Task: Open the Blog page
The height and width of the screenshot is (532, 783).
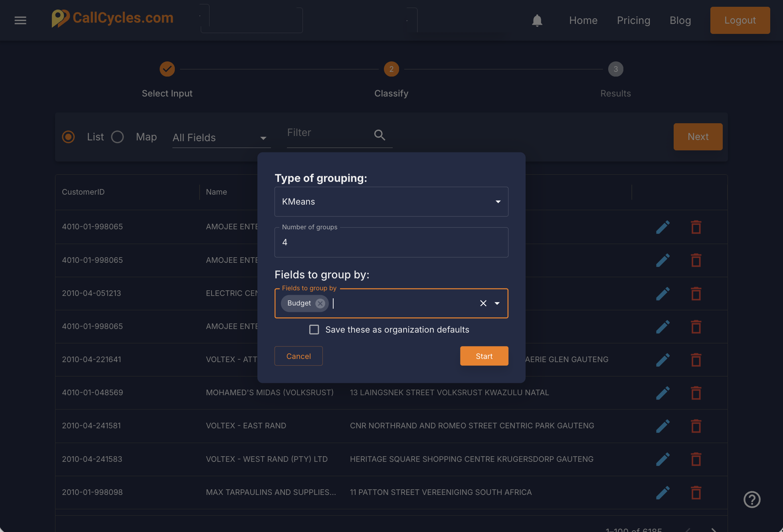Action: (680, 20)
